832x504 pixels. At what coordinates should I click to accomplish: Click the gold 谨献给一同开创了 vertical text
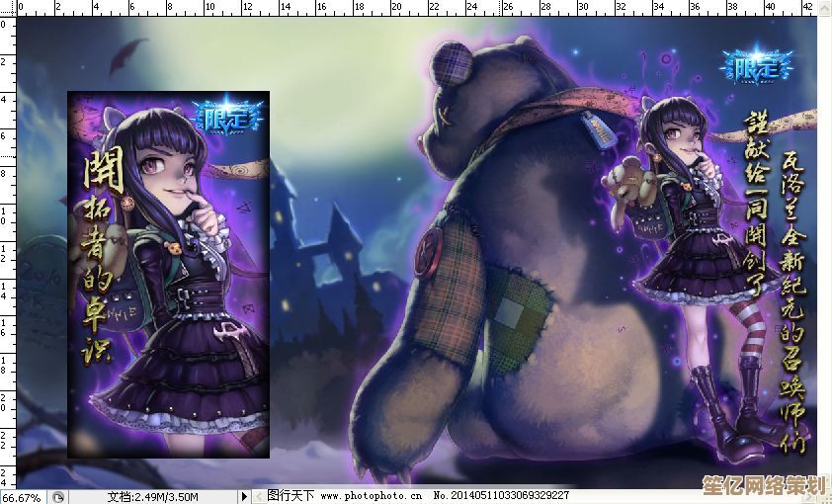pyautogui.click(x=755, y=198)
